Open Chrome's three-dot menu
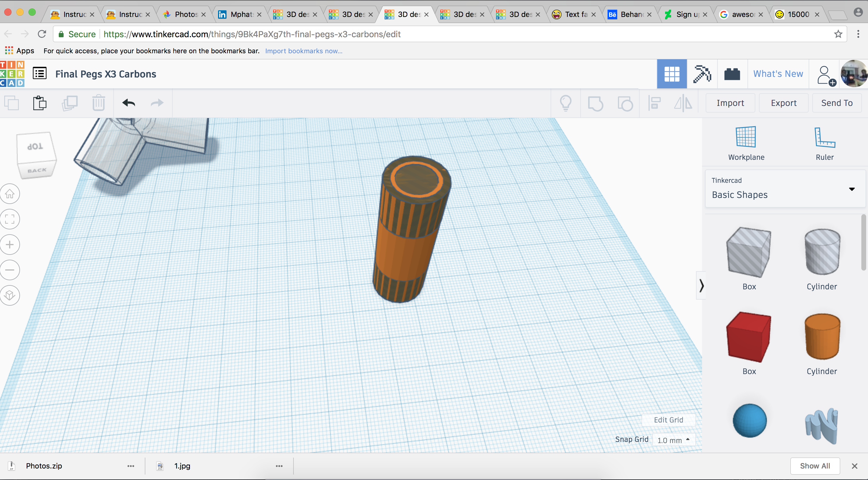This screenshot has height=480, width=868. [x=858, y=34]
